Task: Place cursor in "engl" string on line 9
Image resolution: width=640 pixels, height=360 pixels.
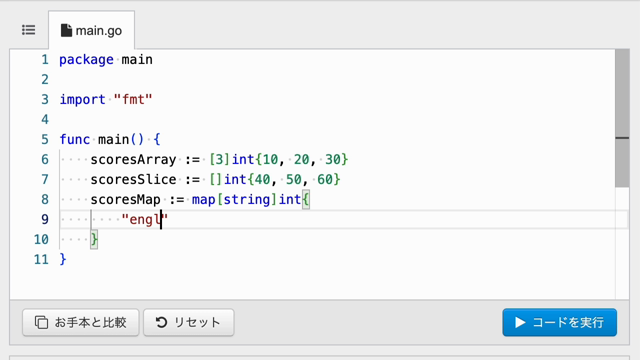Action: click(x=145, y=220)
